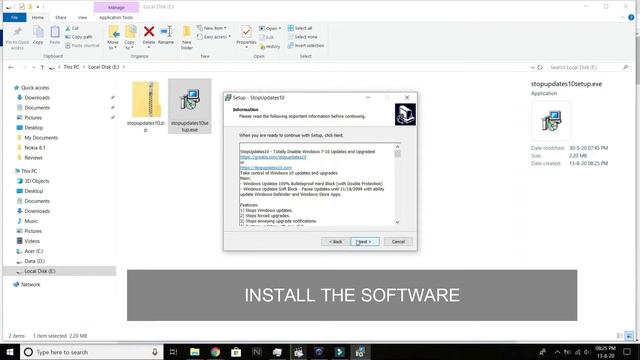Open the Action Center notification icon
Image resolution: width=640 pixels, height=360 pixels.
click(x=627, y=352)
